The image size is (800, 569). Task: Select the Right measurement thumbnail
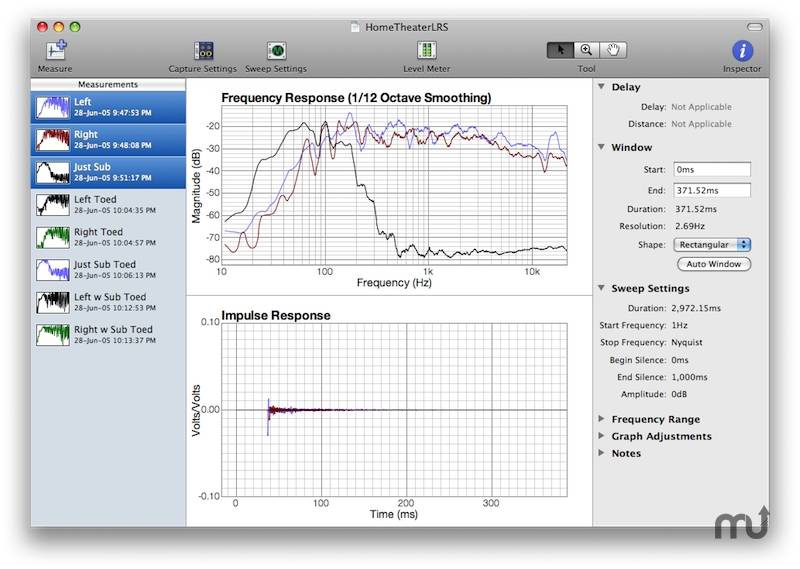tap(53, 140)
